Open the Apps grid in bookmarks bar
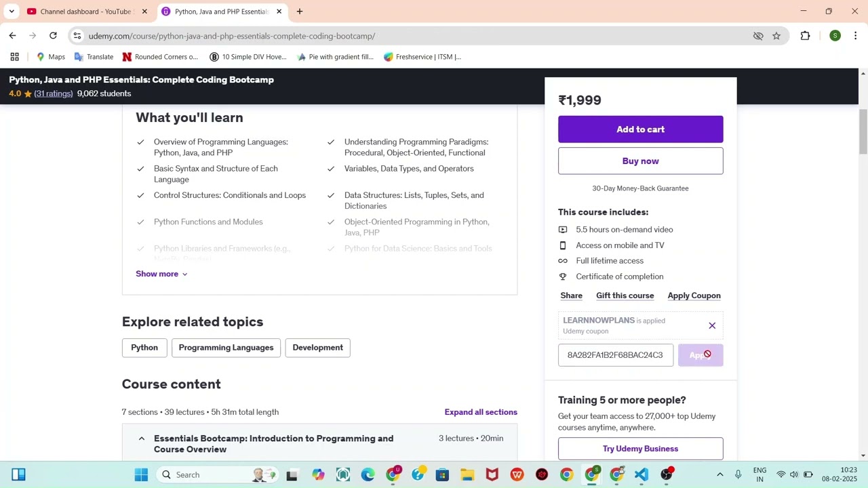The height and width of the screenshot is (488, 868). 14,57
